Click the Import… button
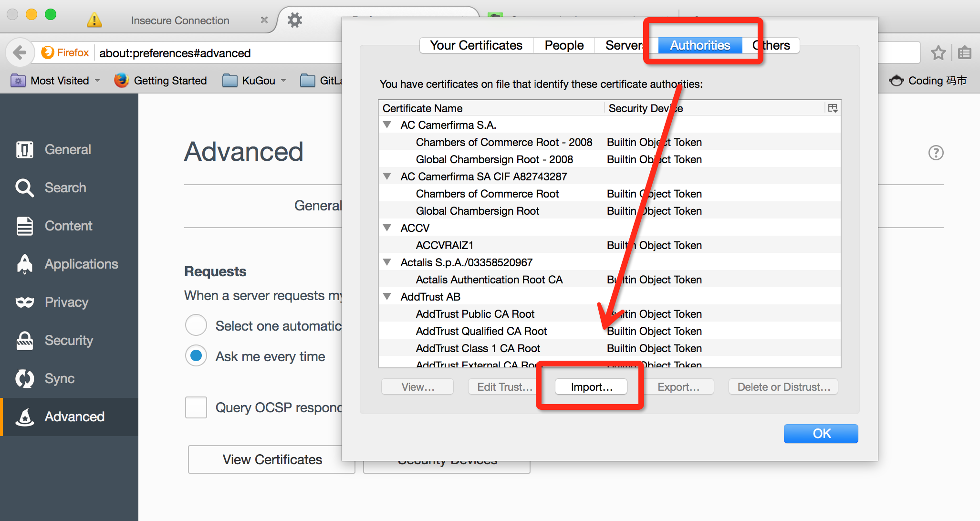980x521 pixels. tap(591, 387)
